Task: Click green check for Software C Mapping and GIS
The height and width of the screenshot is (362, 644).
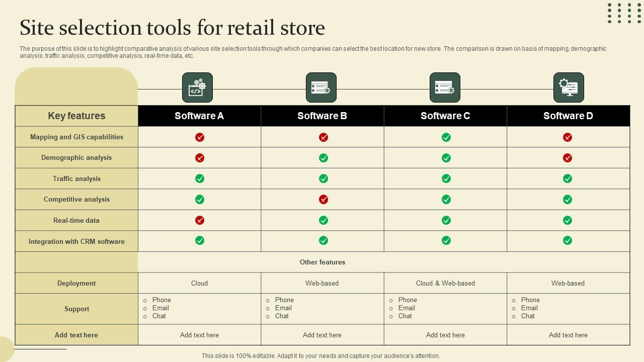Action: (446, 137)
